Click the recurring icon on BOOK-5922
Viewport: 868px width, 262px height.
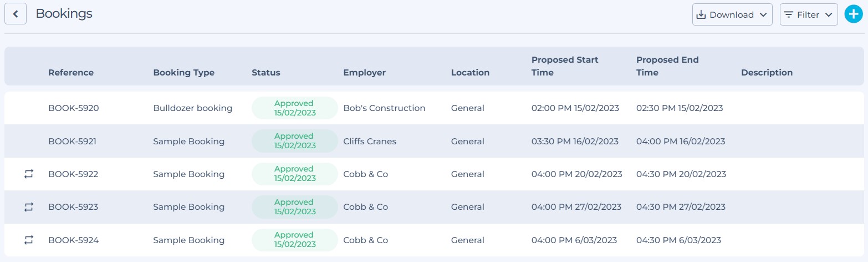point(29,174)
